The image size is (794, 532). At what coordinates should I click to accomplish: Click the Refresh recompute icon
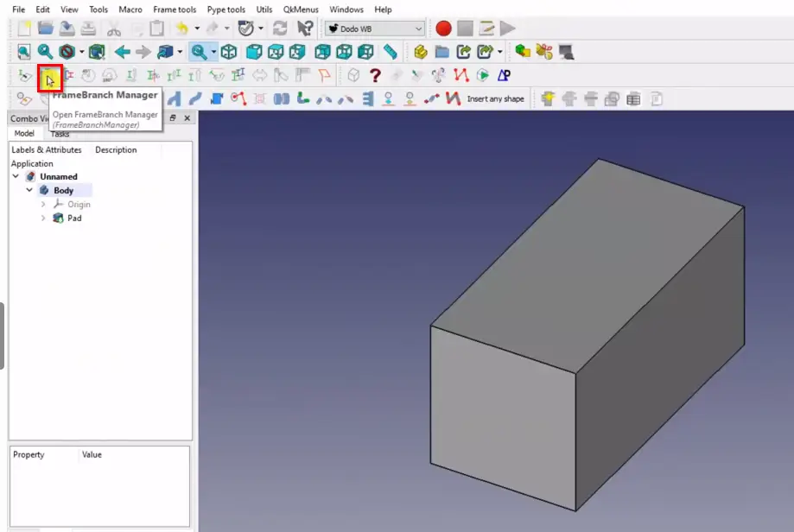pyautogui.click(x=279, y=28)
